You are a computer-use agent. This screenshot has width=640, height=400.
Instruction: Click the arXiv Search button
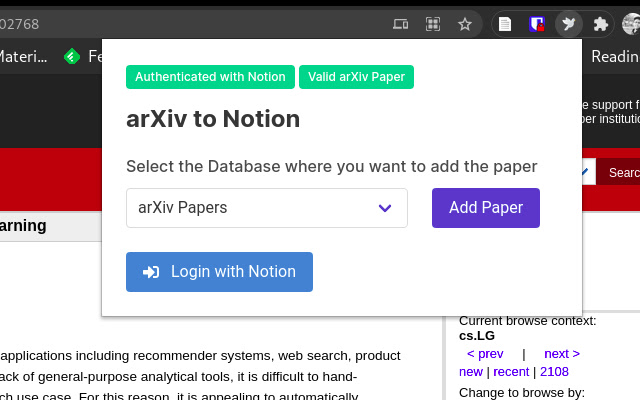[618, 172]
